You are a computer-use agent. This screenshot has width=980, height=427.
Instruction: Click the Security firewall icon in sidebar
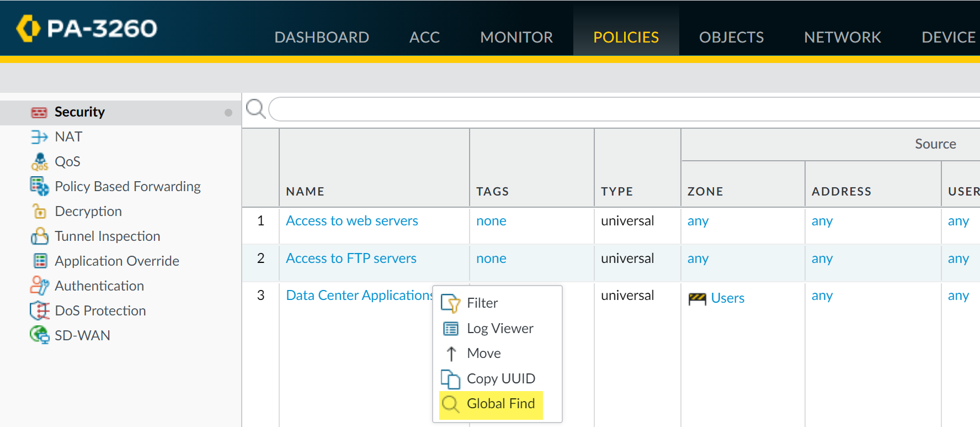[x=39, y=113]
